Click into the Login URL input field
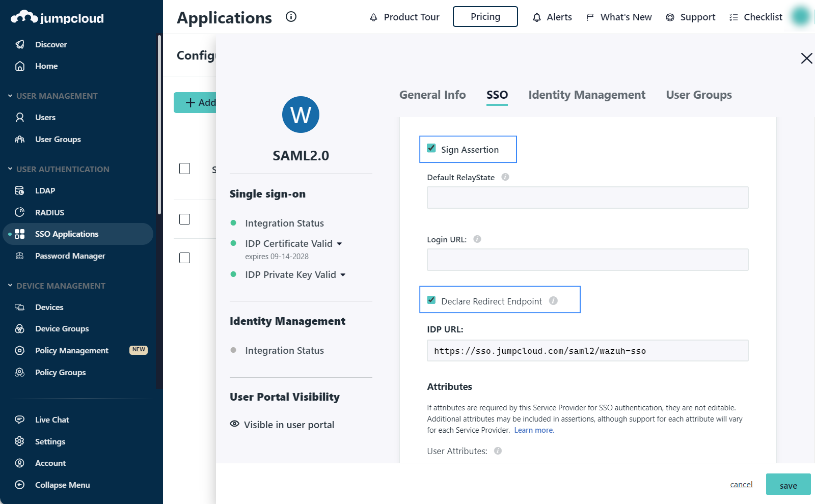The width and height of the screenshot is (815, 504). (x=587, y=260)
